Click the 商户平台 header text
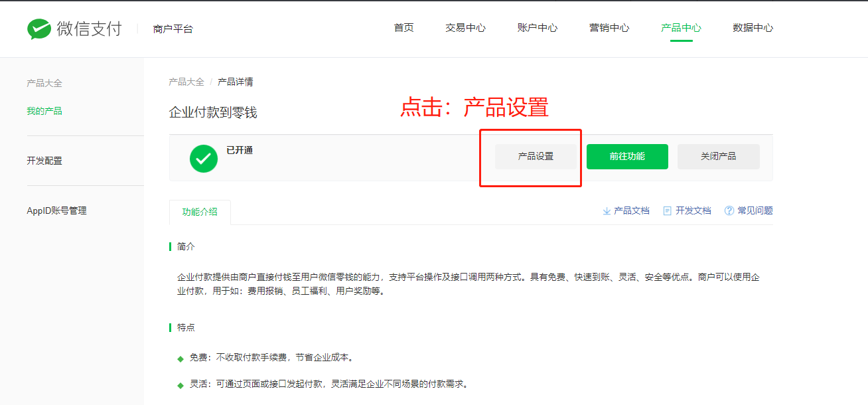This screenshot has width=868, height=405. click(x=173, y=29)
